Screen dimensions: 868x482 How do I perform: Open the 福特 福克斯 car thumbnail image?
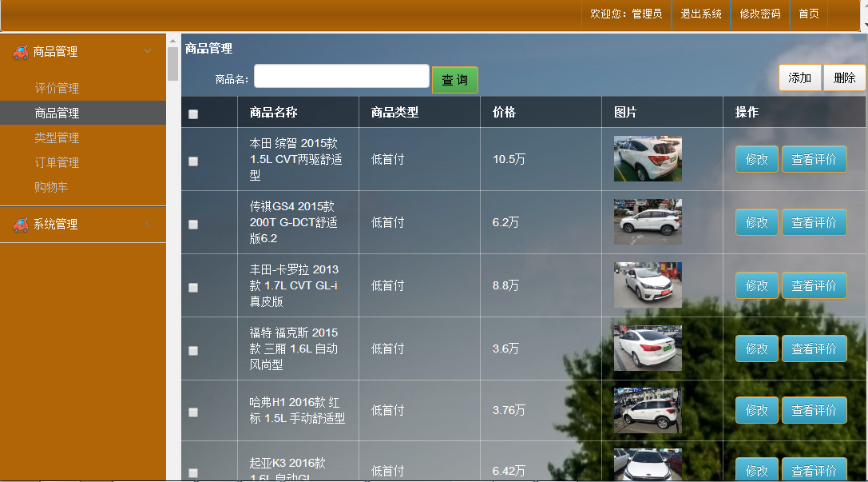point(648,349)
